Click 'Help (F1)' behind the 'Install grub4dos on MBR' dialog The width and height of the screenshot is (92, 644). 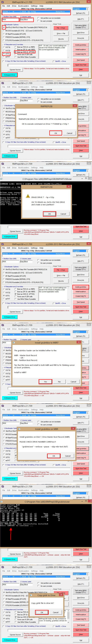81,423
